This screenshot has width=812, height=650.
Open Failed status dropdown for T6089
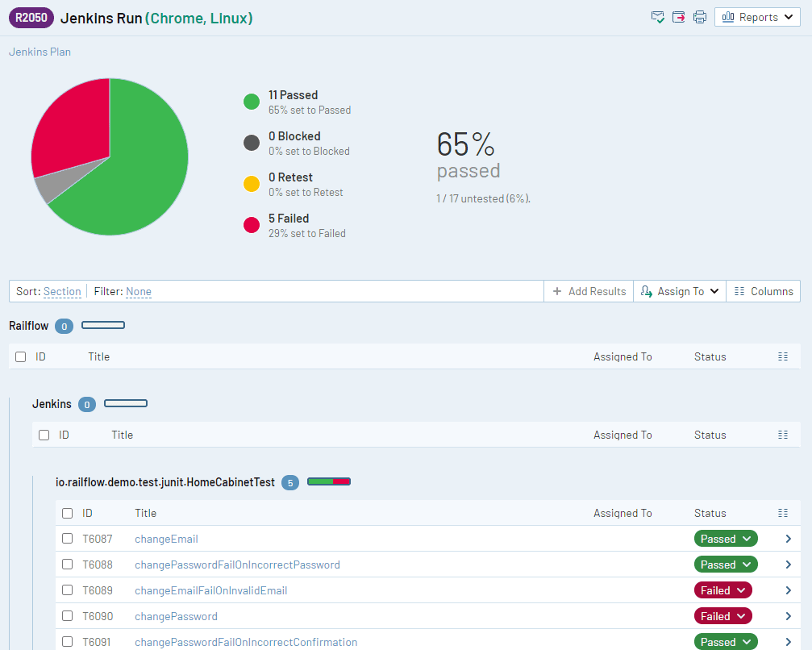(x=723, y=590)
